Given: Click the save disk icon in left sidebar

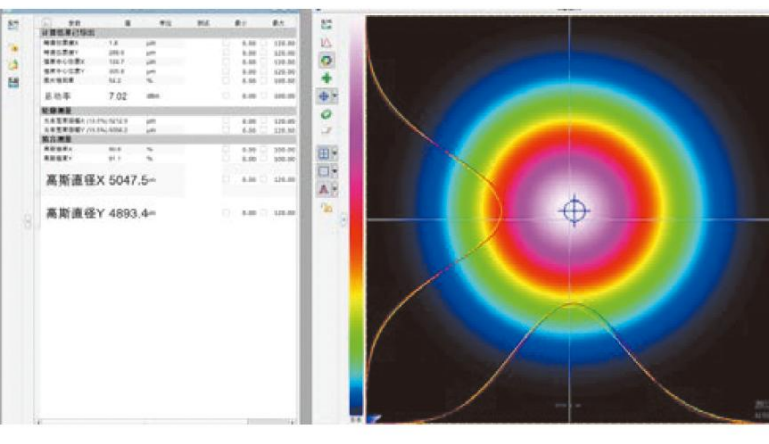Looking at the screenshot, I should click(14, 83).
